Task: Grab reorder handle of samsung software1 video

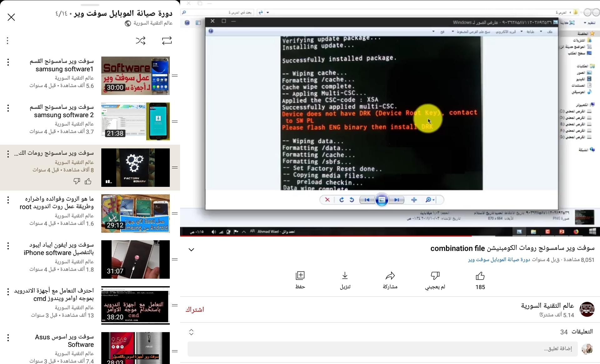Action: [175, 76]
